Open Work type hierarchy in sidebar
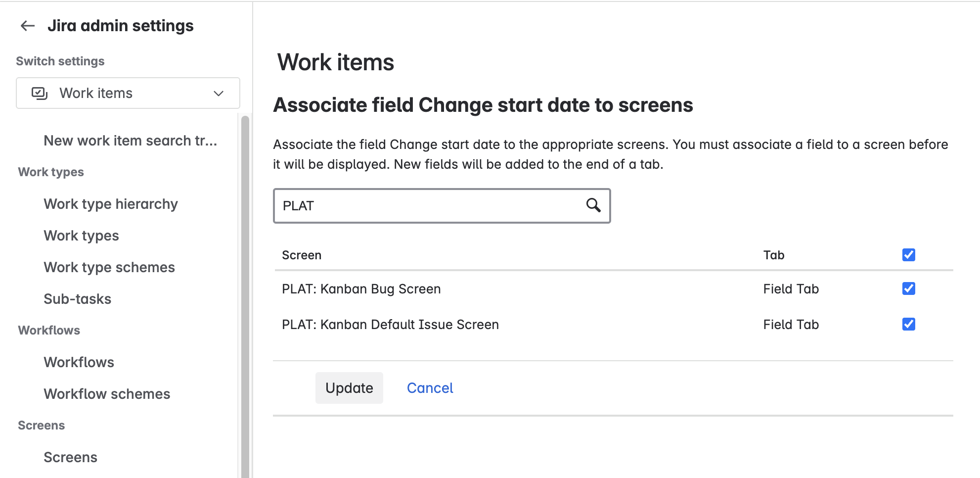The image size is (980, 478). [111, 204]
